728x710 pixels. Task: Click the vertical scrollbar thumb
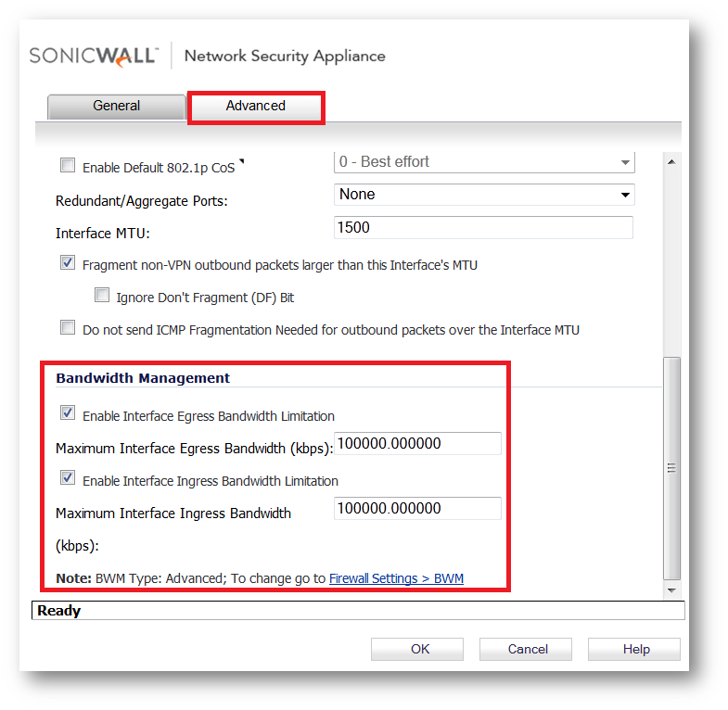click(x=672, y=468)
